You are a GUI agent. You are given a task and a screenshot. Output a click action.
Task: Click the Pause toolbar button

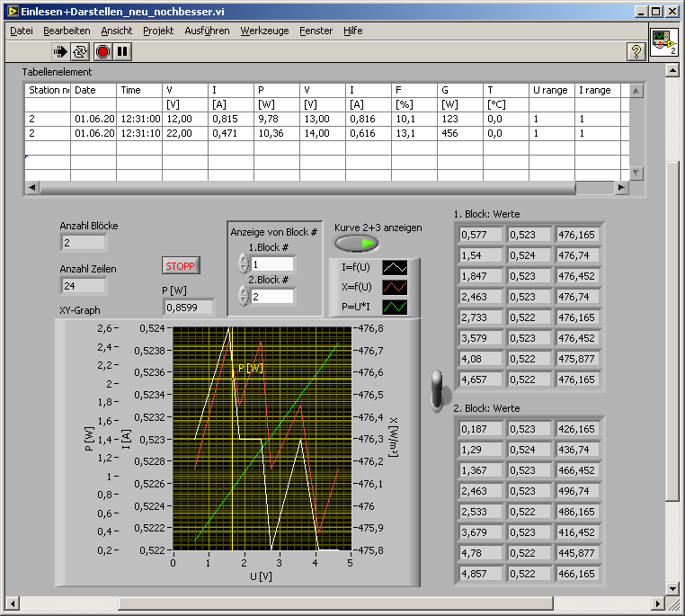click(x=122, y=51)
